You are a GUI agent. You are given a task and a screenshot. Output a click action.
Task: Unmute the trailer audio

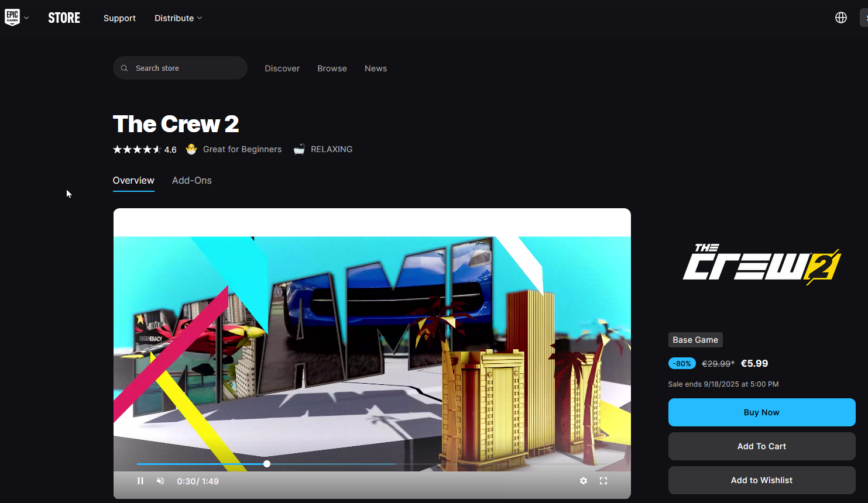coord(160,481)
